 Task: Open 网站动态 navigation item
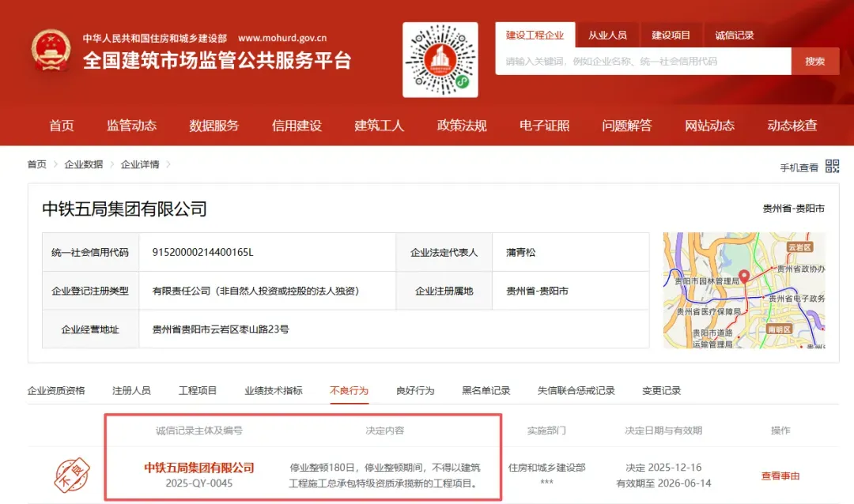[709, 125]
